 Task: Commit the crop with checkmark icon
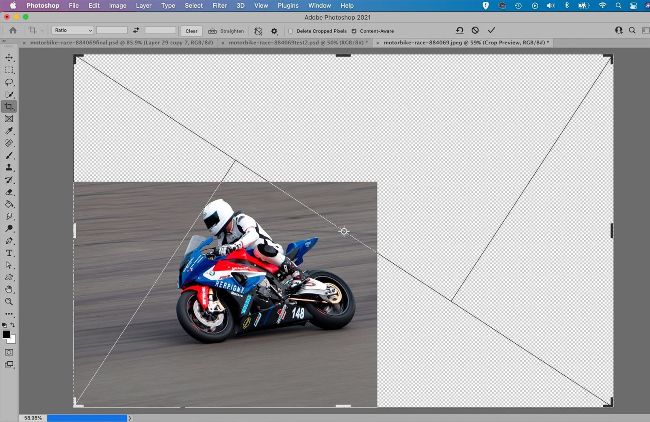point(491,30)
